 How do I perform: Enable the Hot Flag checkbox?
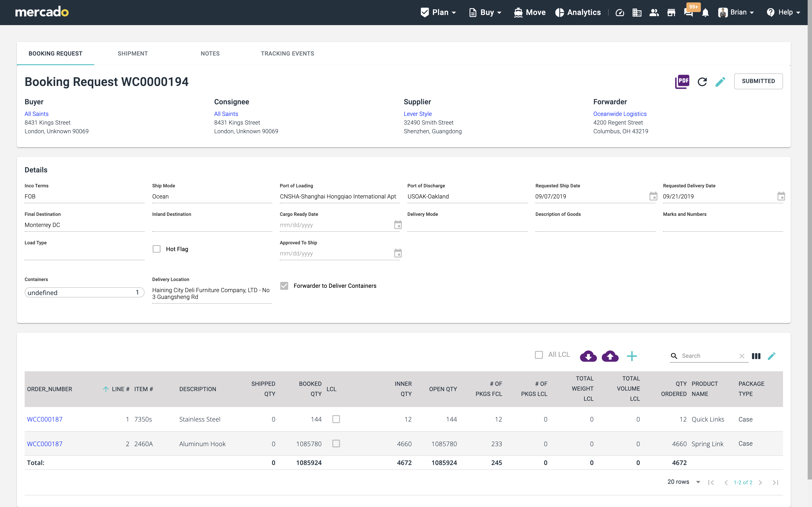[x=157, y=249]
